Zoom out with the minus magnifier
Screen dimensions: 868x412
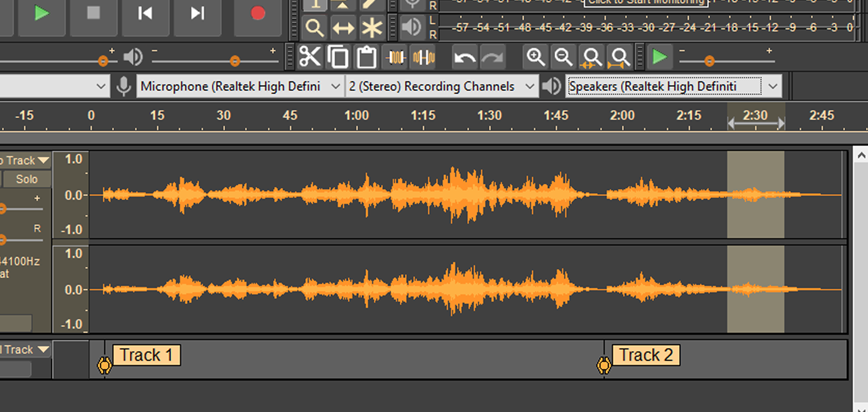[564, 57]
